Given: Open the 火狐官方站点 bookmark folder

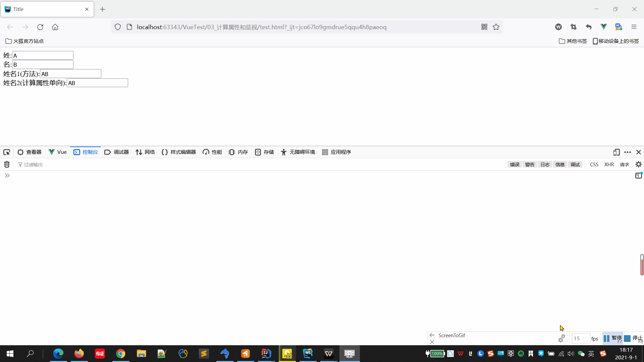Looking at the screenshot, I should point(24,41).
